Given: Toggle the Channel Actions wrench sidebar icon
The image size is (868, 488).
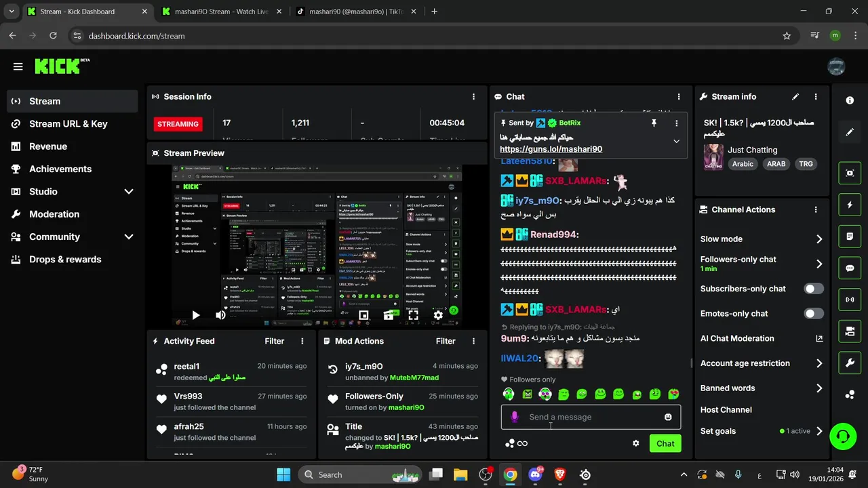Looking at the screenshot, I should [850, 363].
